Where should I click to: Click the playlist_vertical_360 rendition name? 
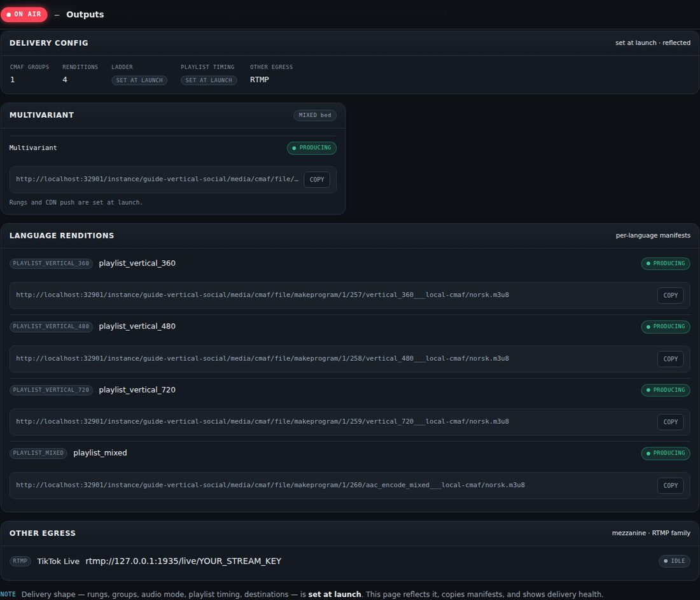click(137, 263)
